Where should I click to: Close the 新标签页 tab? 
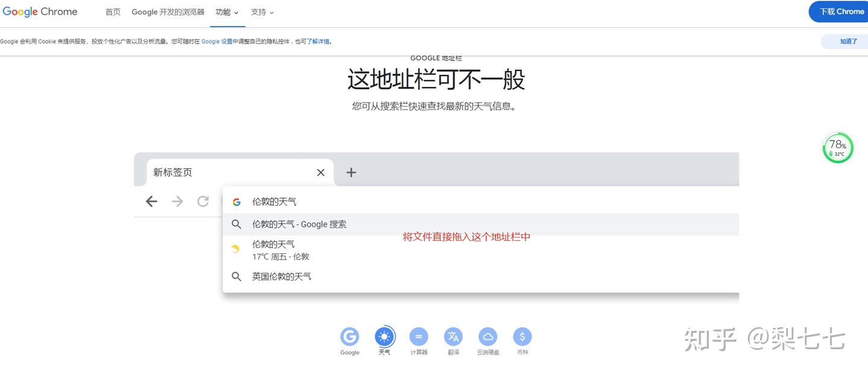(321, 173)
